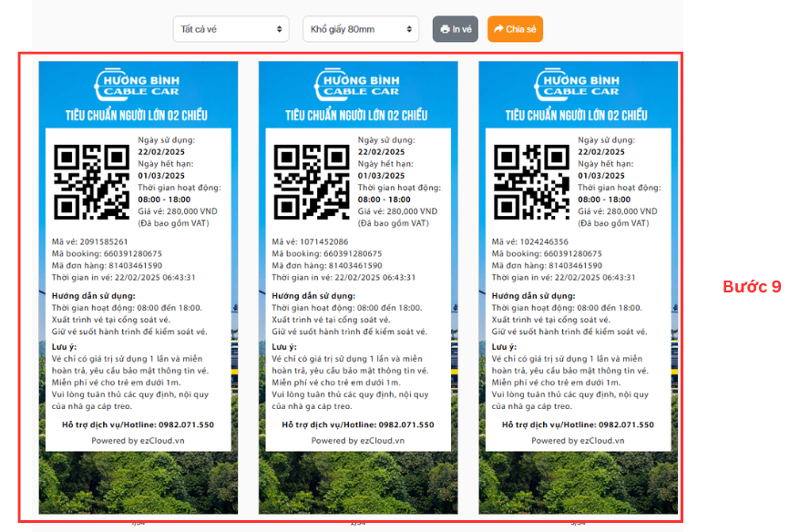Viewport: 800px width, 532px height.
Task: Click Mã booking line on the middle ticket
Action: tap(327, 253)
